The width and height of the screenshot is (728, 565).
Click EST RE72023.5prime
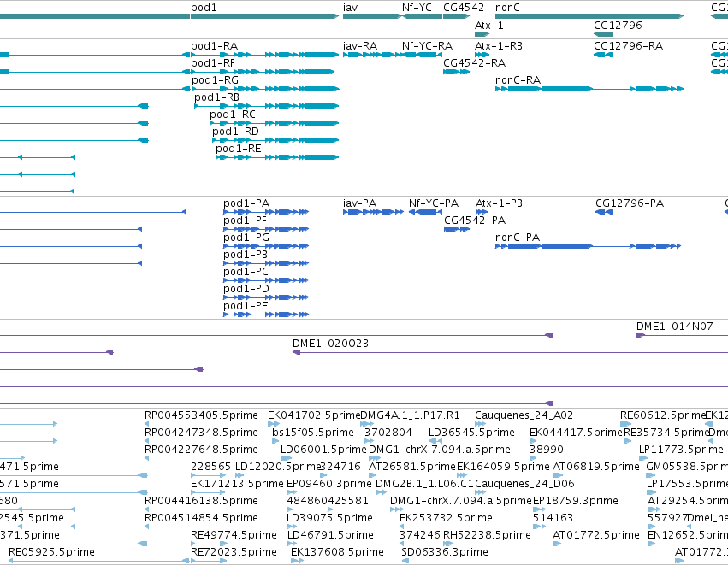tap(209, 562)
